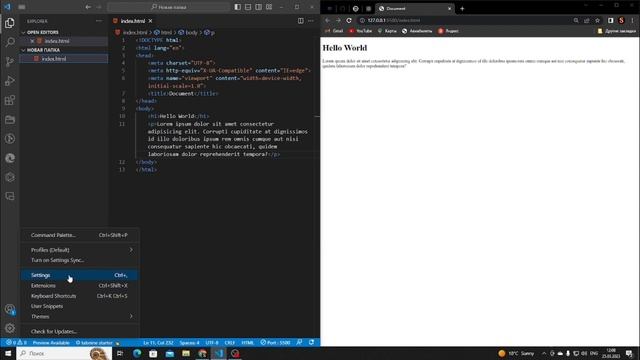
Task: Click HTML language mode in status bar
Action: coord(248,343)
